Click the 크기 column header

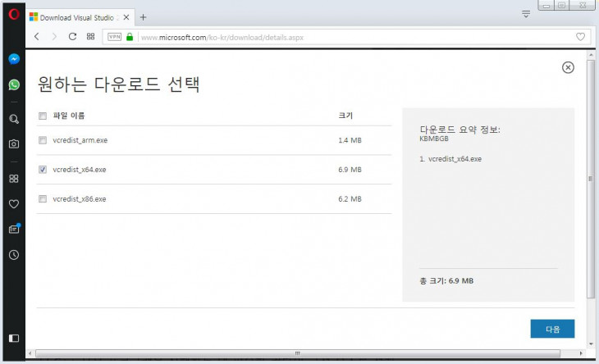point(345,116)
